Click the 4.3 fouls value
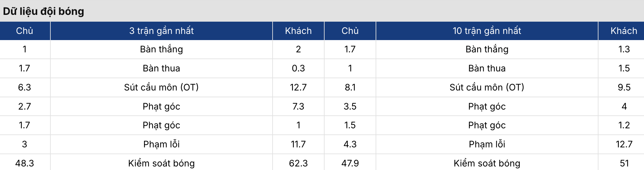644x170 pixels. pyautogui.click(x=350, y=144)
